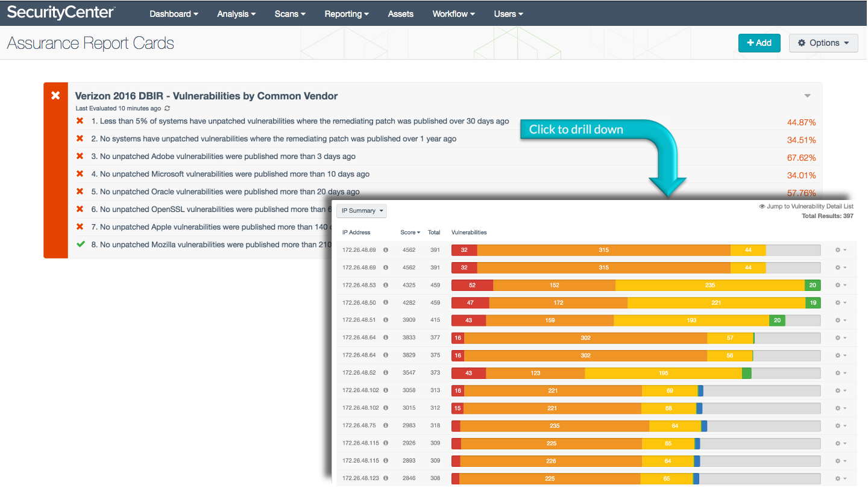Click the info icon next to 172.26.48.75
This screenshot has height=494, width=868.
[x=386, y=425]
